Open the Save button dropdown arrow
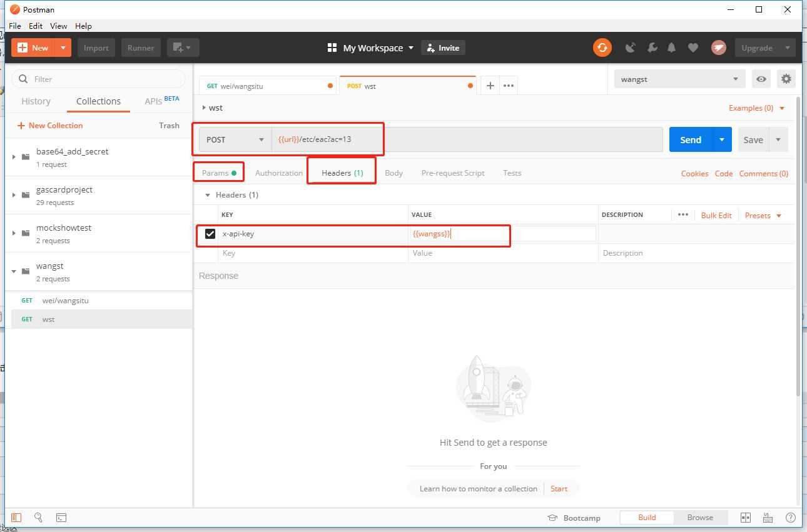807x532 pixels. point(778,139)
